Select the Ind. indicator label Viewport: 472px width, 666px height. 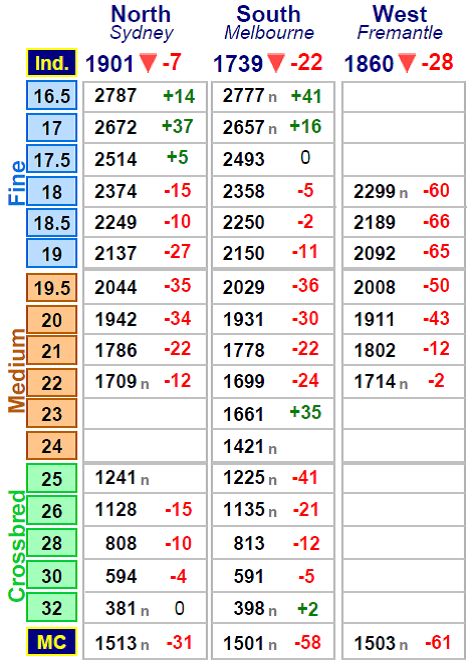(x=51, y=63)
